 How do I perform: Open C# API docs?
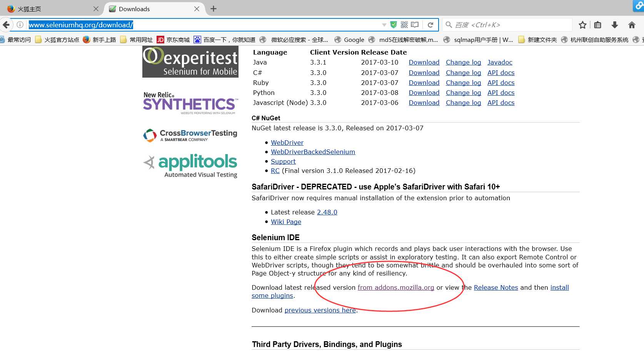(501, 73)
